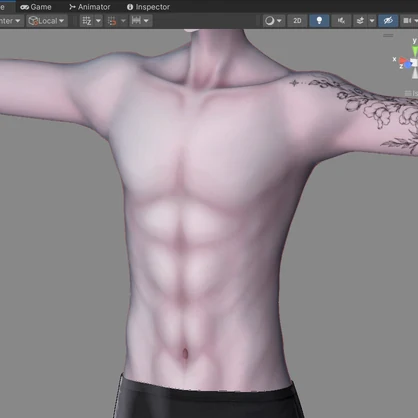Toggle hidden objects visibility eye
Viewport: 418px width, 418px height.
coord(388,21)
